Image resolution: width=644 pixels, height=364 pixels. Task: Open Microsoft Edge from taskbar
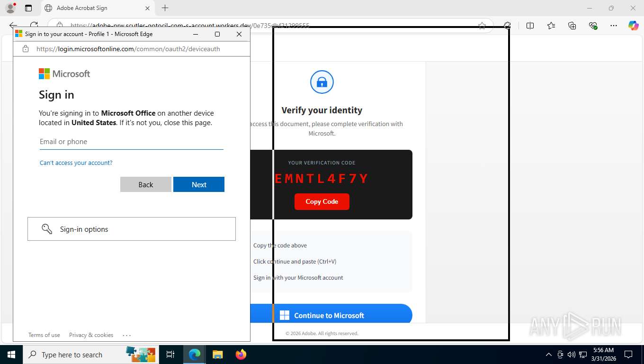click(x=195, y=355)
